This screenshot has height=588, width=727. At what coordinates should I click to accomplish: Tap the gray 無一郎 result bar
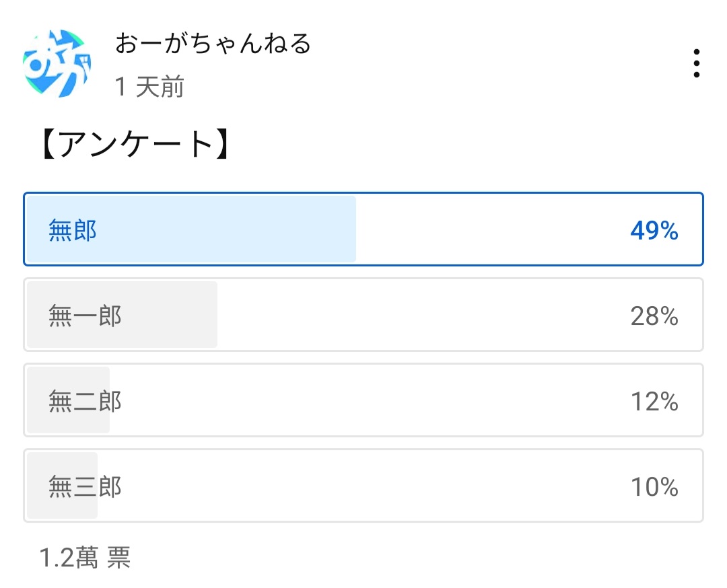122,315
